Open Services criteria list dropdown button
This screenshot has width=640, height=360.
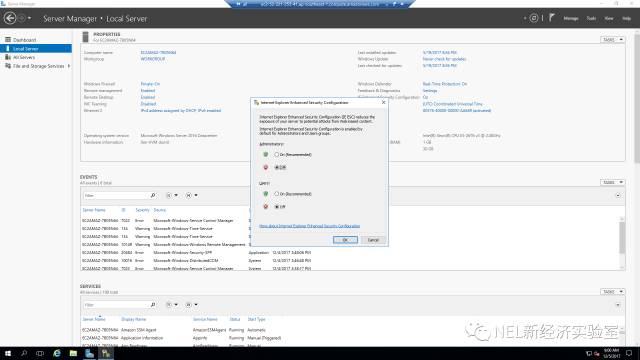click(x=172, y=305)
